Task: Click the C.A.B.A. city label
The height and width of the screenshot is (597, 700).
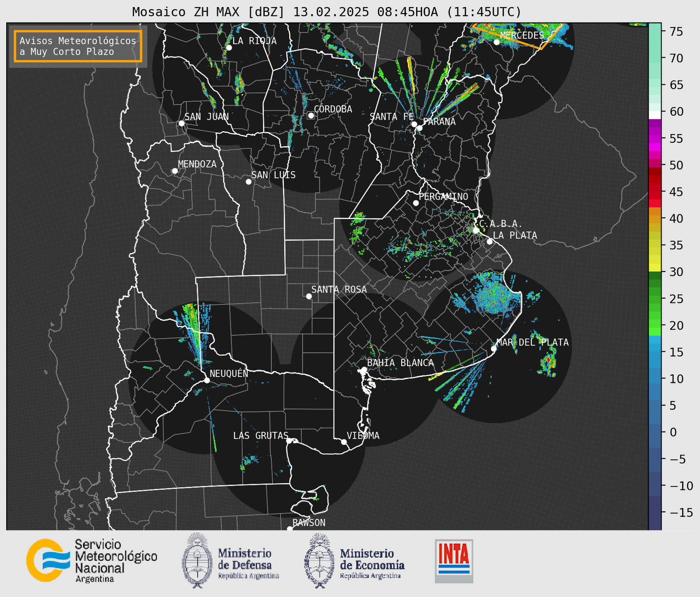Action: pyautogui.click(x=501, y=224)
